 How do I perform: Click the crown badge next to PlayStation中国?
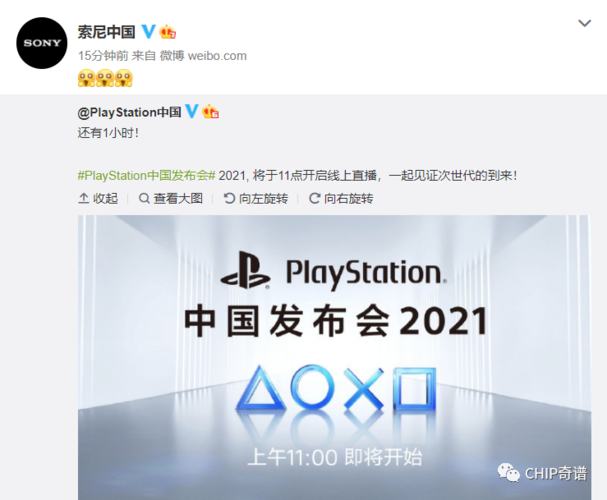point(211,111)
